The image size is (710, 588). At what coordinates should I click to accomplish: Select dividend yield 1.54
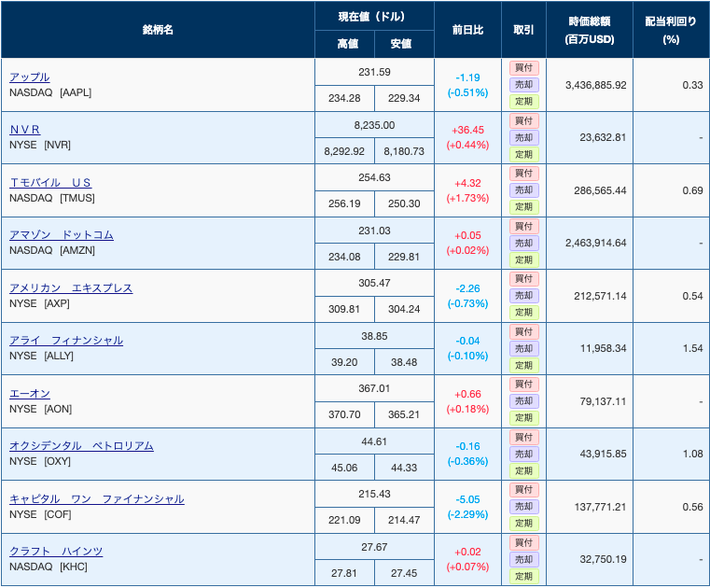[x=693, y=348]
